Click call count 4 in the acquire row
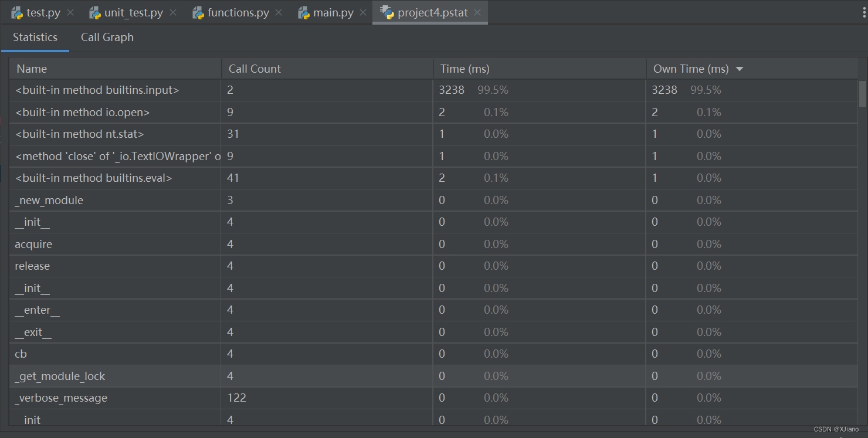 230,244
